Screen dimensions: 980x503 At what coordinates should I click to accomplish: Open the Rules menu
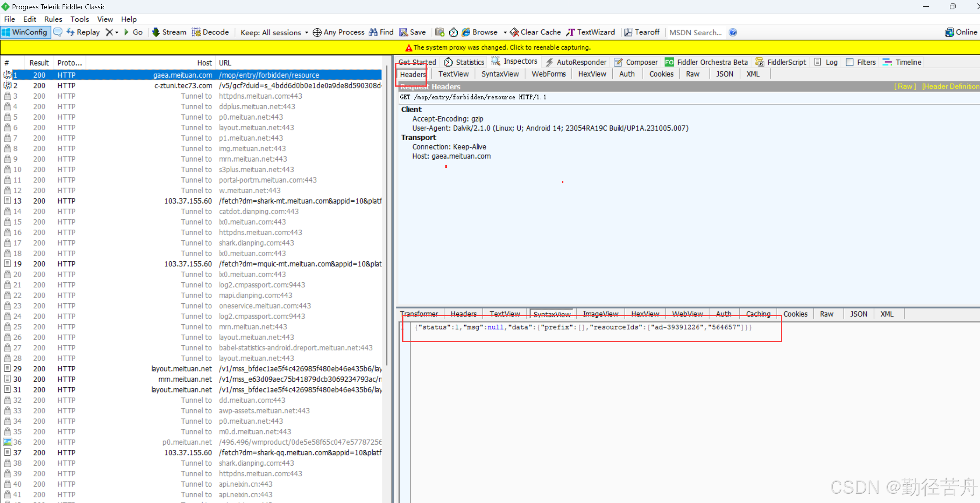point(53,19)
